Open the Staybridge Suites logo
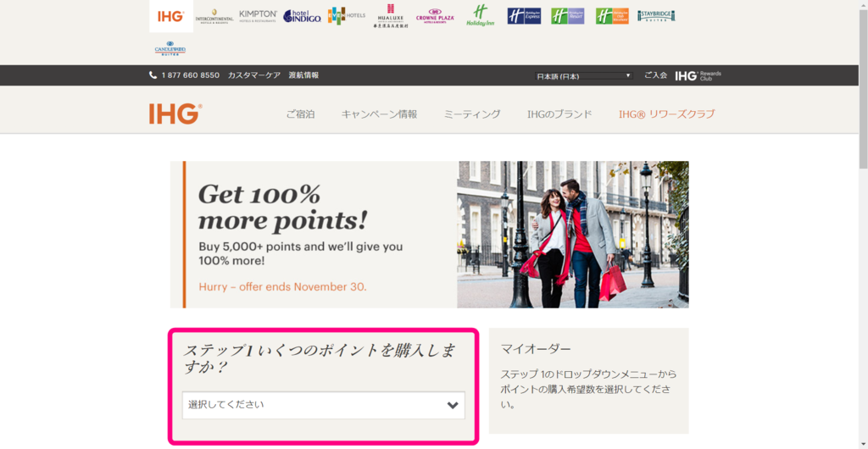 pyautogui.click(x=656, y=16)
